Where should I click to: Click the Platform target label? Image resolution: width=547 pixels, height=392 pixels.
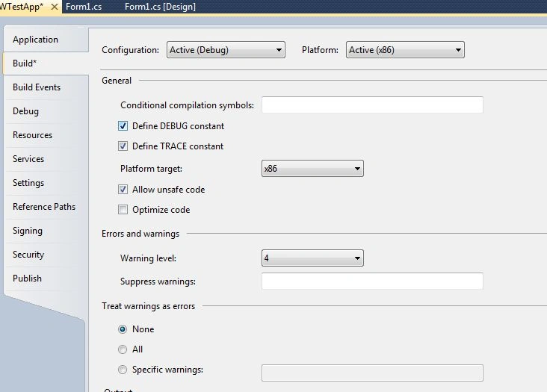tap(151, 169)
